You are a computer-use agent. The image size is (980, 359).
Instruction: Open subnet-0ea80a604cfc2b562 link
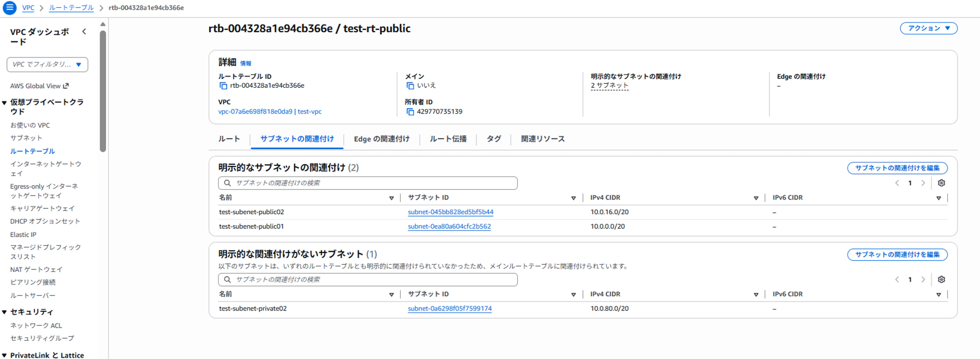point(449,226)
